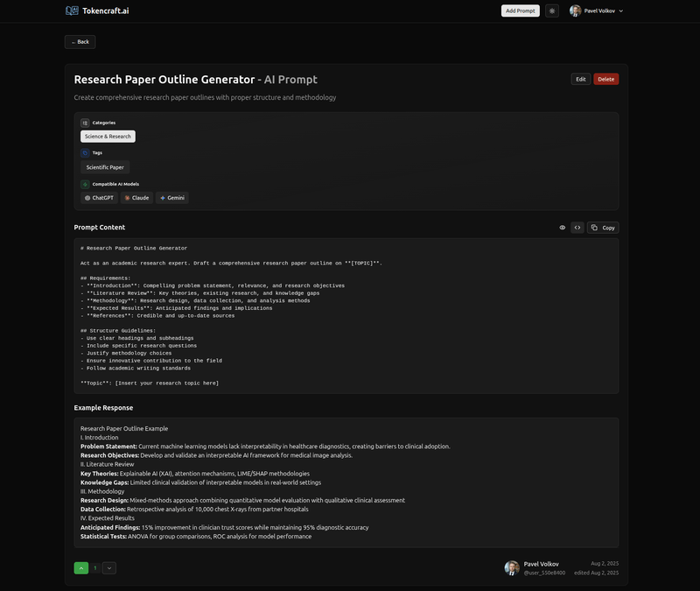Open author avatar at the card footer
Screen dimensions: 700x591
[512, 567]
